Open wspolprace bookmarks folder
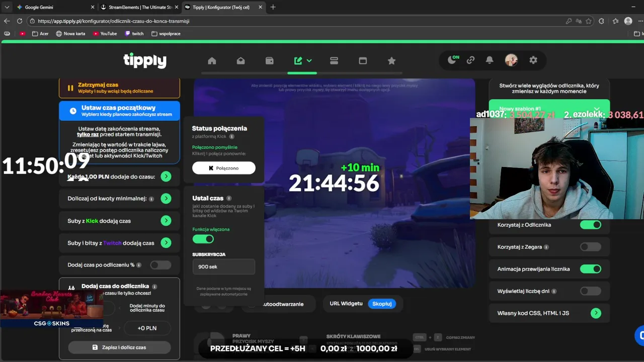This screenshot has width=644, height=362. click(166, 34)
